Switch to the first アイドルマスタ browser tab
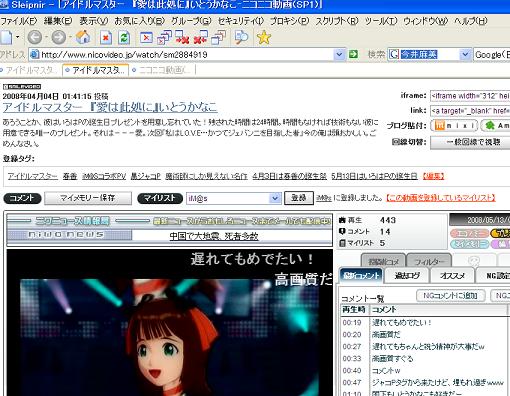This screenshot has width=510, height=396. coord(29,70)
